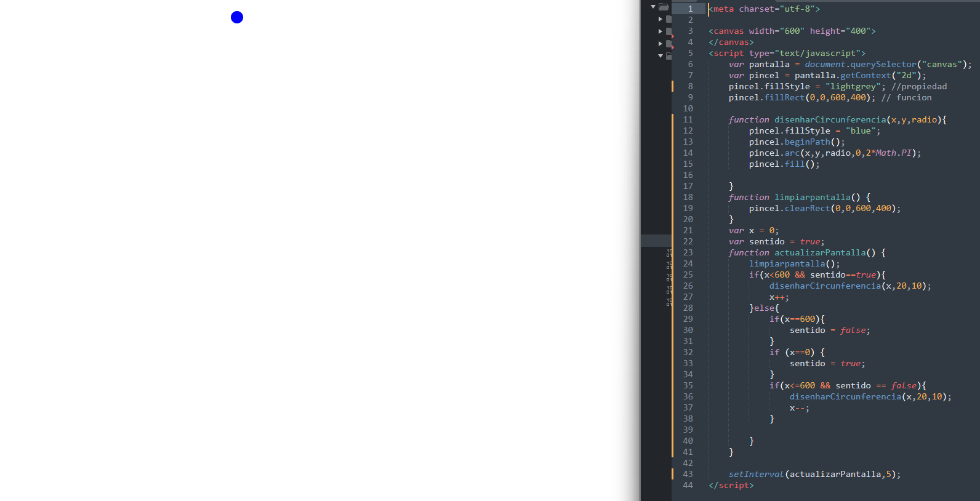Click gutter line number 1
Screen dimensions: 980x501
[690, 9]
